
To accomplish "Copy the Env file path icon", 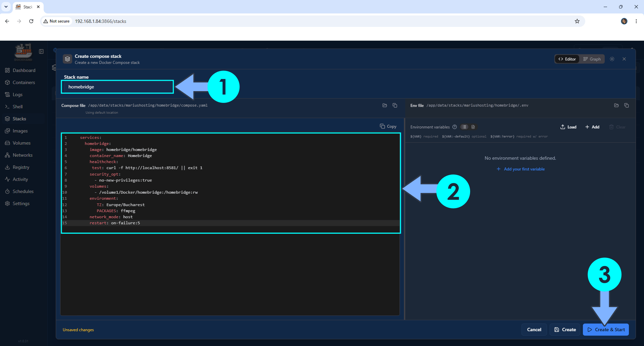I will (x=627, y=106).
